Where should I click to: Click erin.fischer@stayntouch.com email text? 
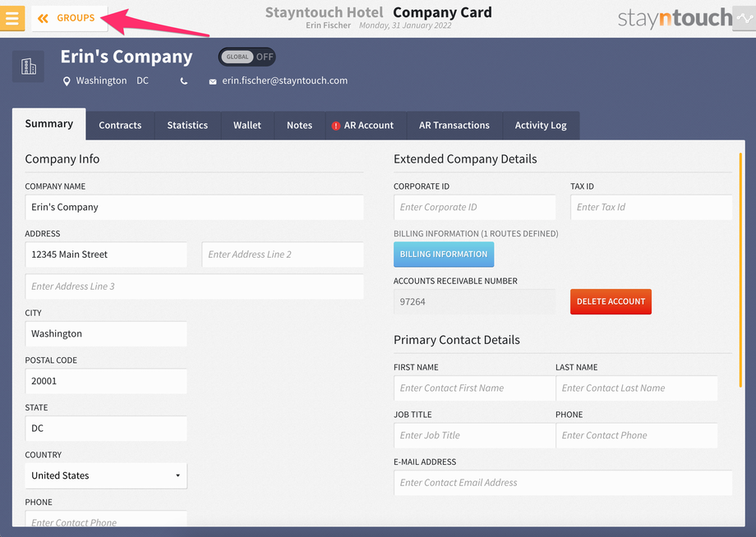(284, 81)
